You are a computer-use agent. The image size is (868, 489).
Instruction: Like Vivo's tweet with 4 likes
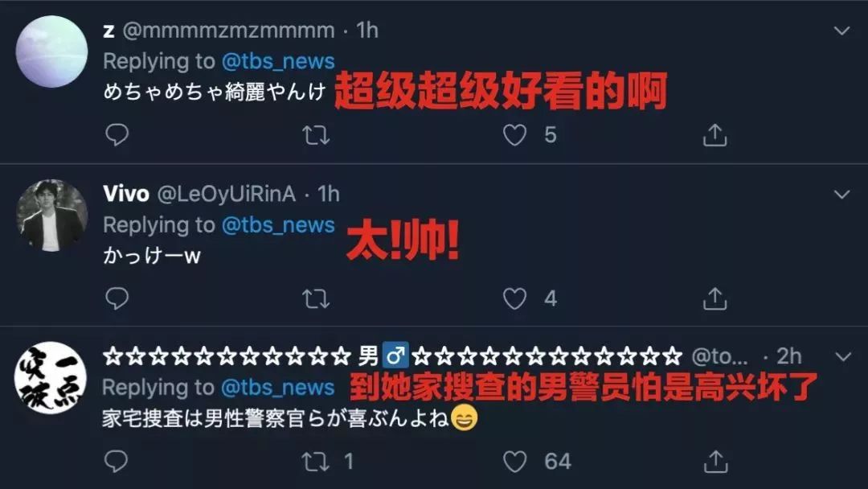point(514,298)
